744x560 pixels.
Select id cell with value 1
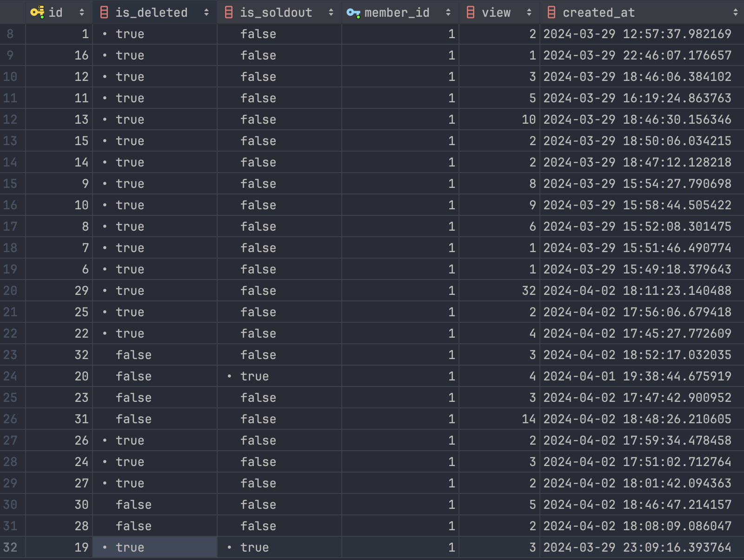tap(59, 34)
